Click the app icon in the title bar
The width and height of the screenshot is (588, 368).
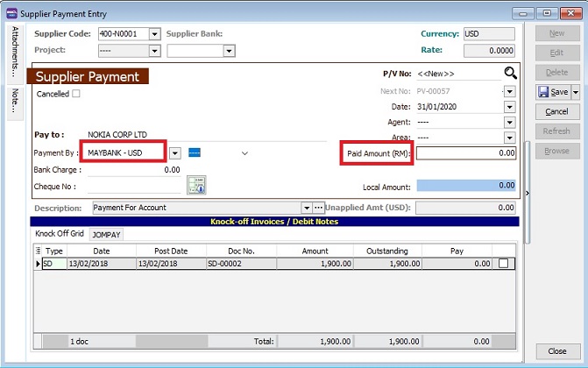pyautogui.click(x=12, y=12)
